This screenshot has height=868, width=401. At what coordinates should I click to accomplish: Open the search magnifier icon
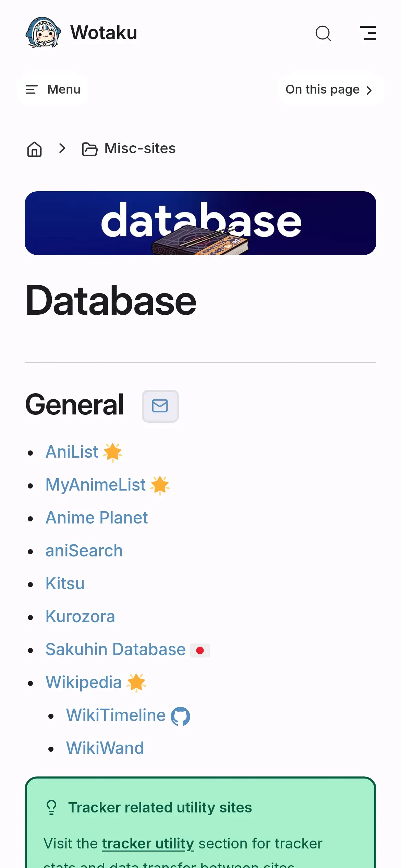(323, 33)
